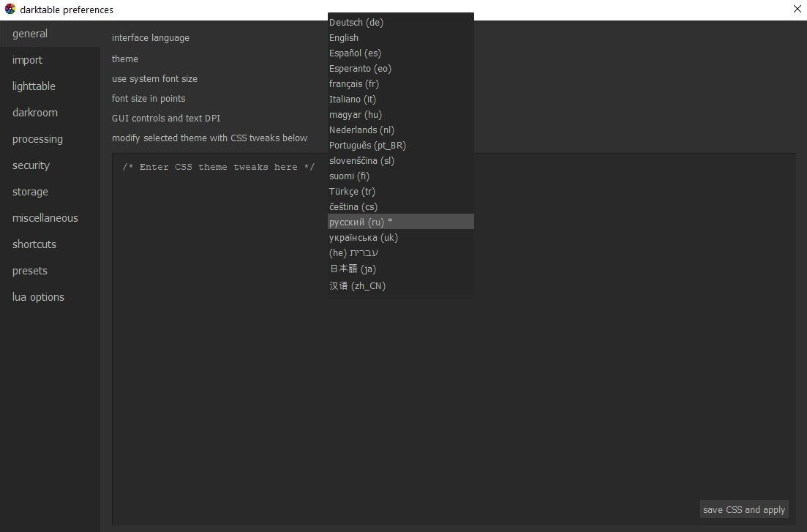Open the import preferences tab
The height and width of the screenshot is (532, 807).
[x=50, y=60]
